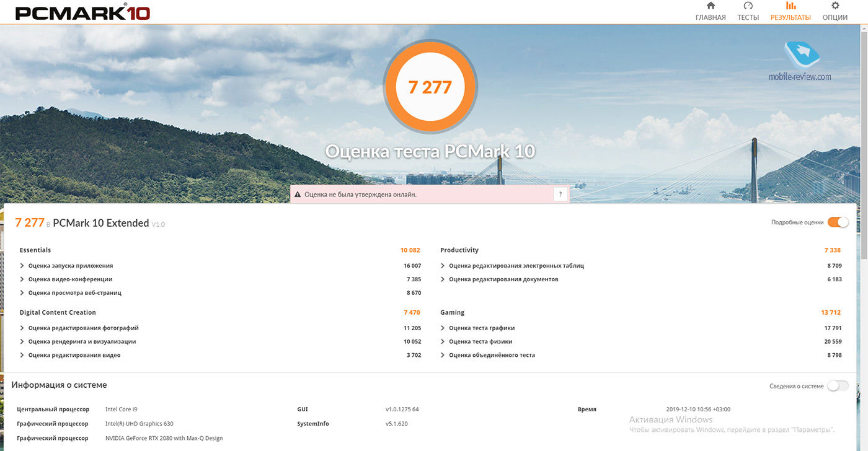The image size is (868, 451).
Task: Expand Оценка запуска приложения row
Action: pos(220,266)
